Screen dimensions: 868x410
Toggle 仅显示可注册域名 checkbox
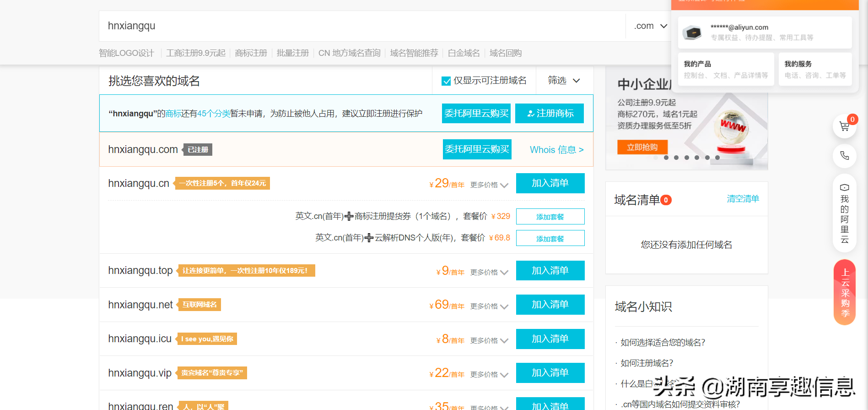click(446, 81)
